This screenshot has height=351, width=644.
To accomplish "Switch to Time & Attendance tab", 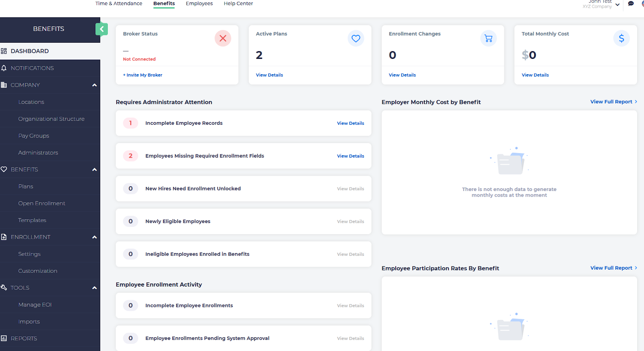I will pyautogui.click(x=119, y=4).
